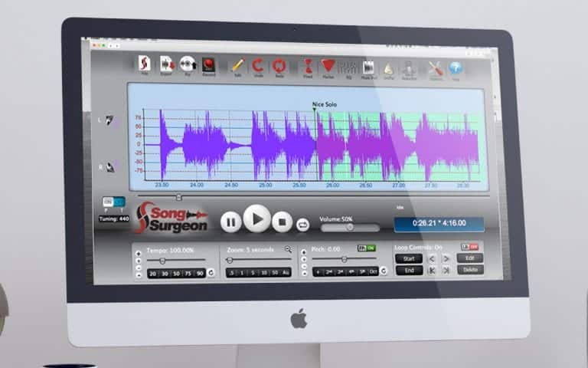Set tempo preset to 50
The image size is (588, 368).
tap(177, 273)
